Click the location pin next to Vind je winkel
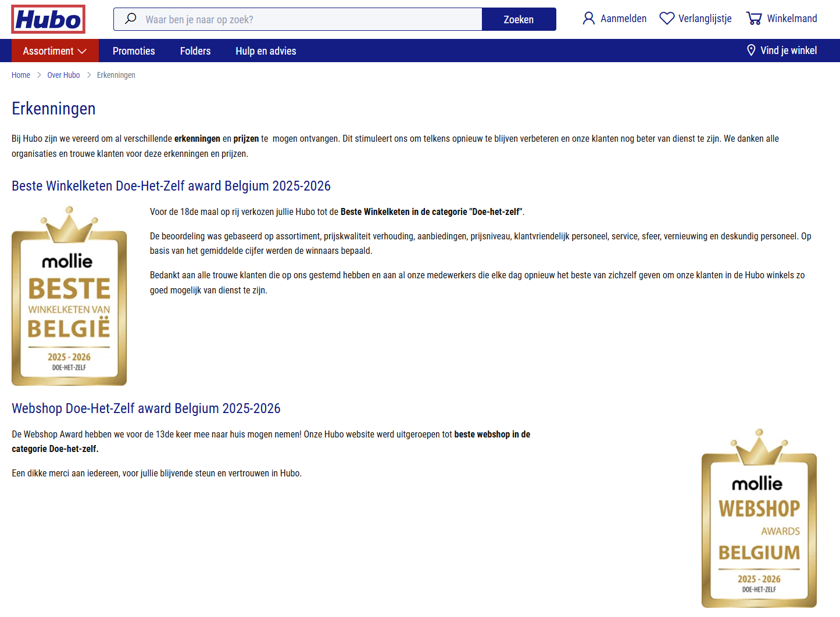The image size is (840, 617). 751,51
